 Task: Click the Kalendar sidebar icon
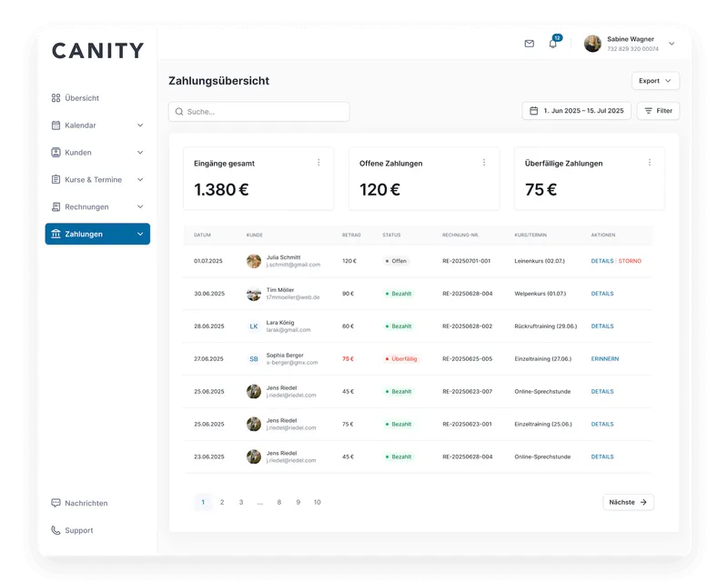pyautogui.click(x=55, y=125)
